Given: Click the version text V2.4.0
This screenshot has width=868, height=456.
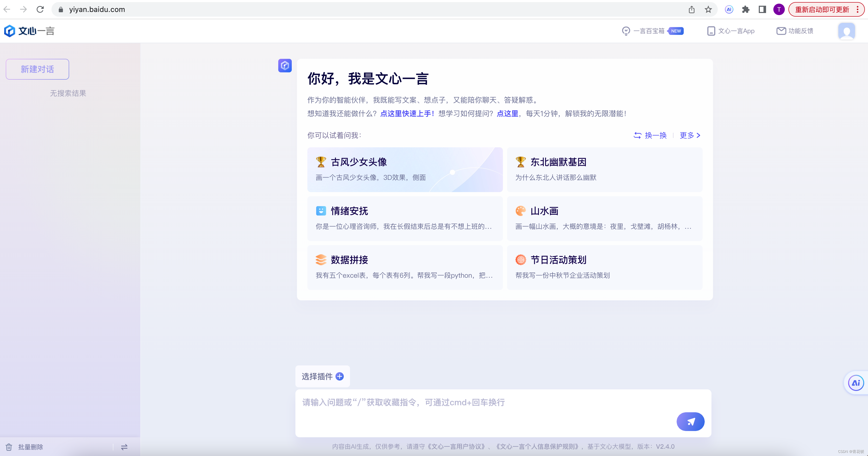Looking at the screenshot, I should [665, 447].
